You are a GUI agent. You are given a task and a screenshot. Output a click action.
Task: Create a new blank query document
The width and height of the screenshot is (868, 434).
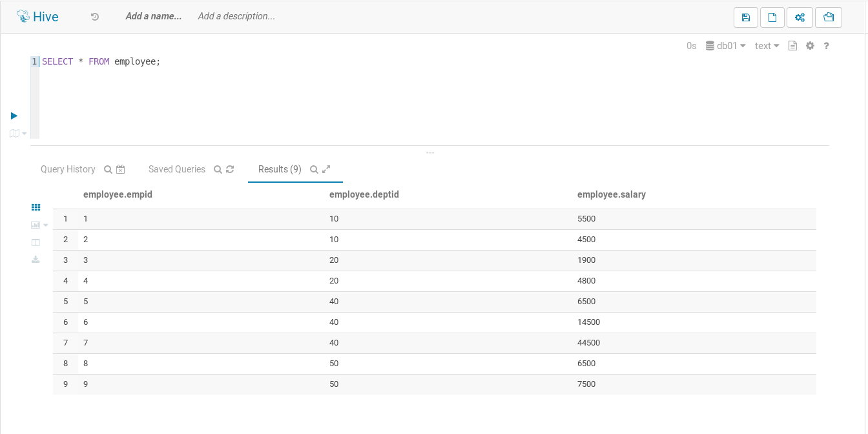772,17
